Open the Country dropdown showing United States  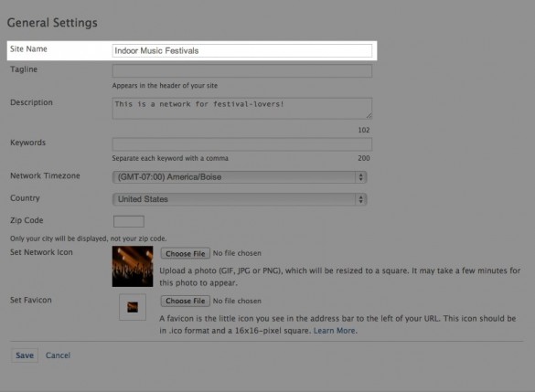[240, 199]
